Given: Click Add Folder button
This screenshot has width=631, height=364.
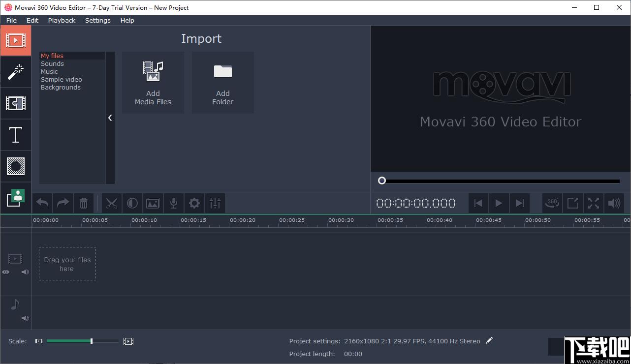Looking at the screenshot, I should point(223,83).
